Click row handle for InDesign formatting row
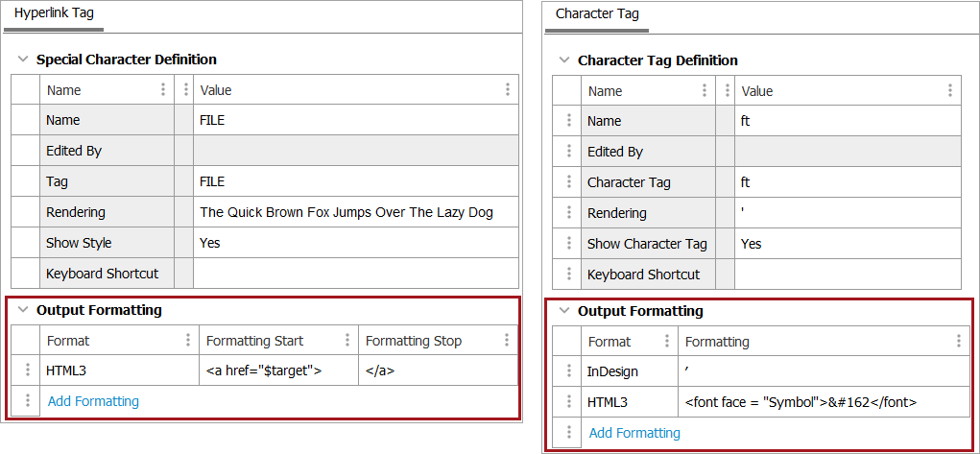The width and height of the screenshot is (980, 454). (568, 371)
